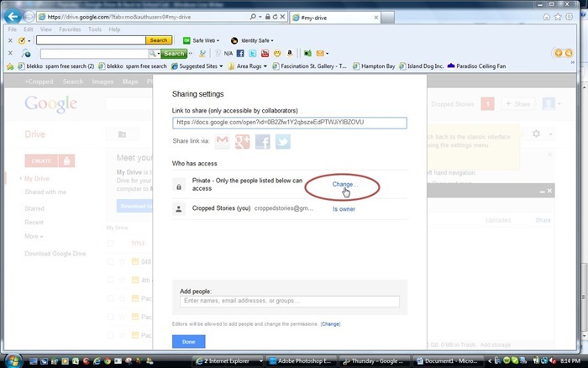588x368 pixels.
Task: Open the File menu
Action: (x=13, y=29)
